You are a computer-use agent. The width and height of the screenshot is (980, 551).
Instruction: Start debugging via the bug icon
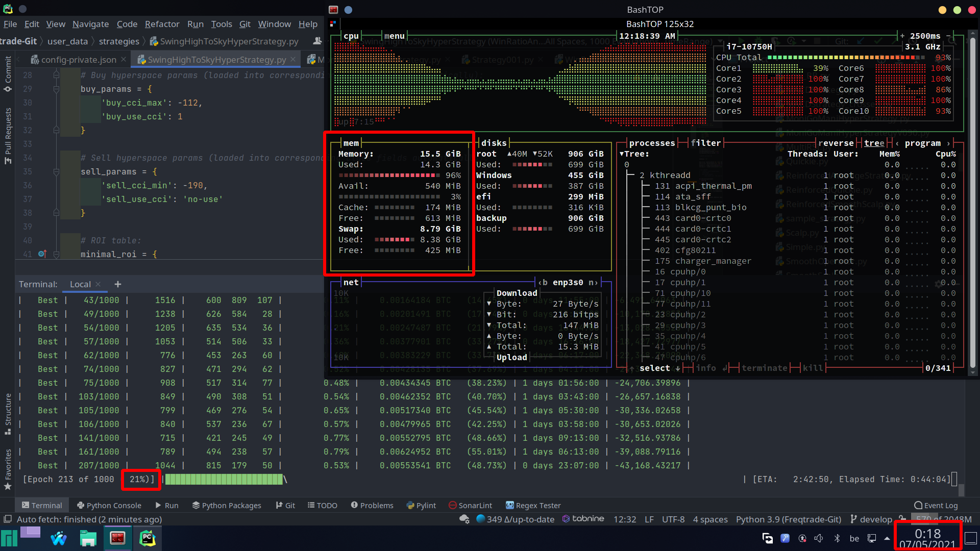(758, 41)
